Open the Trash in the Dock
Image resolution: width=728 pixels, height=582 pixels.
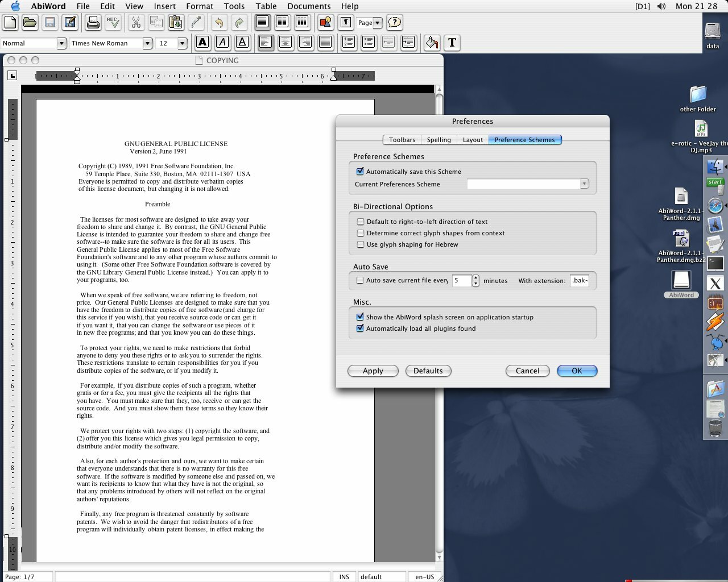click(x=715, y=427)
